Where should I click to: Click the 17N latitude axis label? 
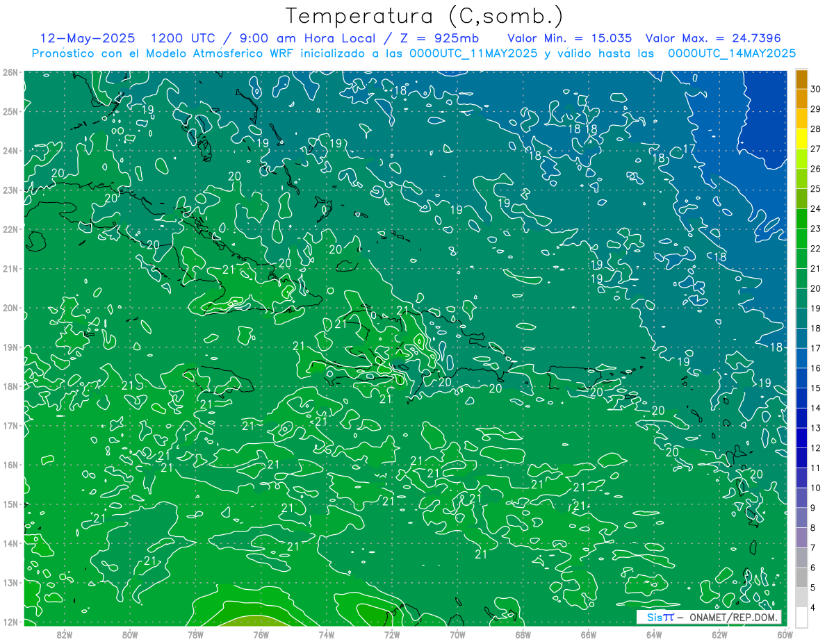10,425
